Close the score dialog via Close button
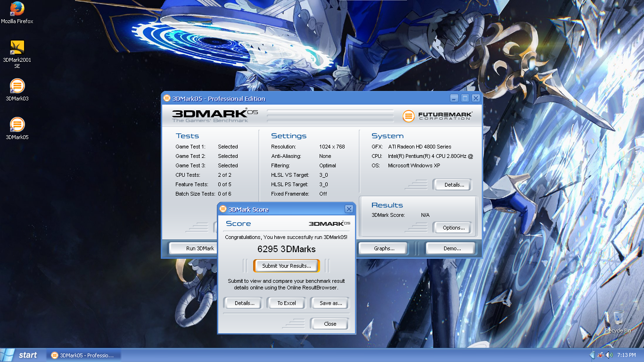The image size is (644, 362). (330, 324)
